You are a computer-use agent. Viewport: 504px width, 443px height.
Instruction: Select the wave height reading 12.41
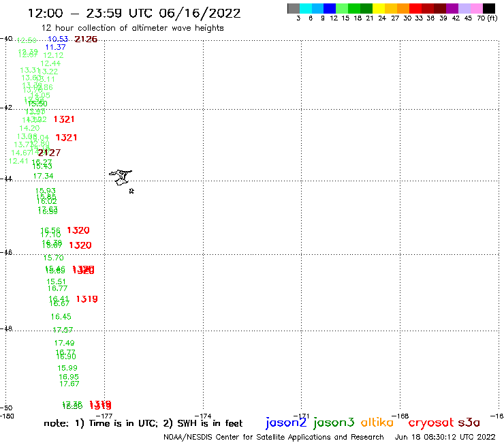coord(18,161)
